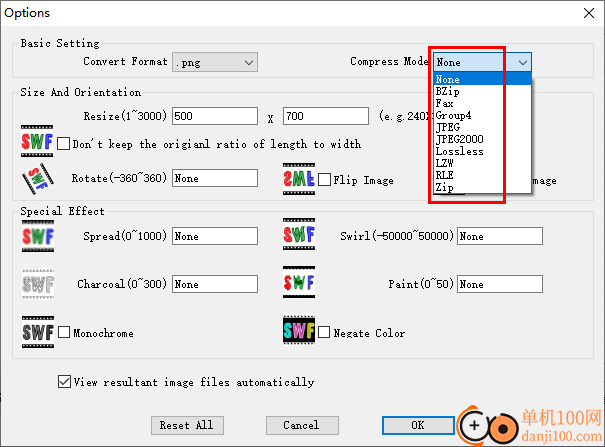The height and width of the screenshot is (447, 605).
Task: Pick Lossless compress mode
Action: [482, 151]
